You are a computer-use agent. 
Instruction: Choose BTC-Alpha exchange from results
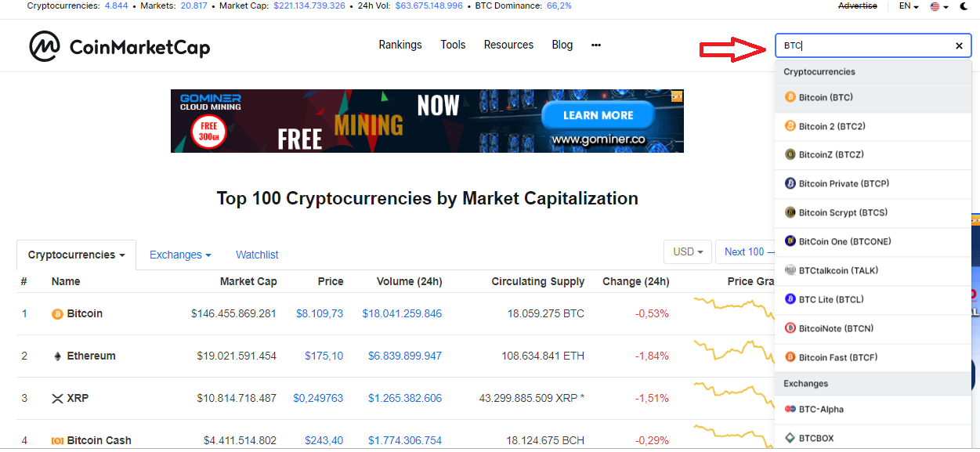pos(821,410)
